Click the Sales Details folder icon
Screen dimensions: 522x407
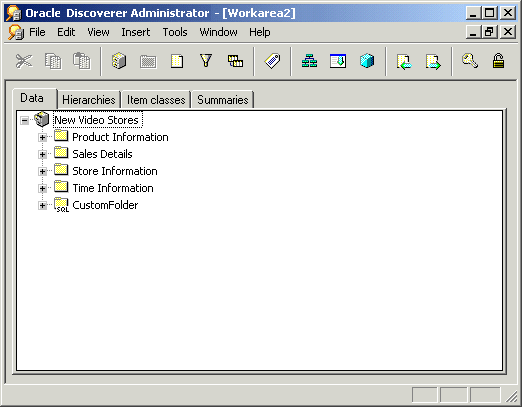pos(61,153)
